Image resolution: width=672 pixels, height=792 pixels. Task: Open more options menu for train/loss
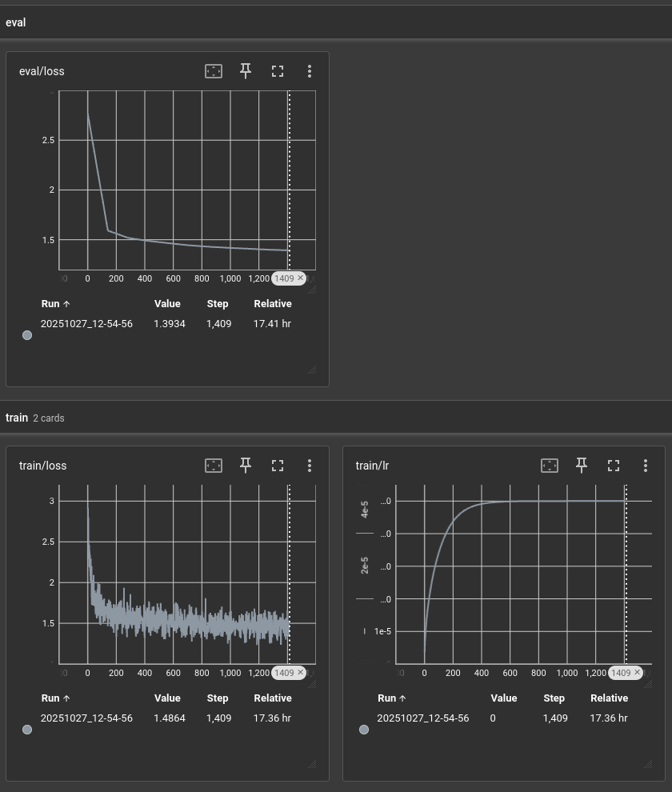coord(310,466)
